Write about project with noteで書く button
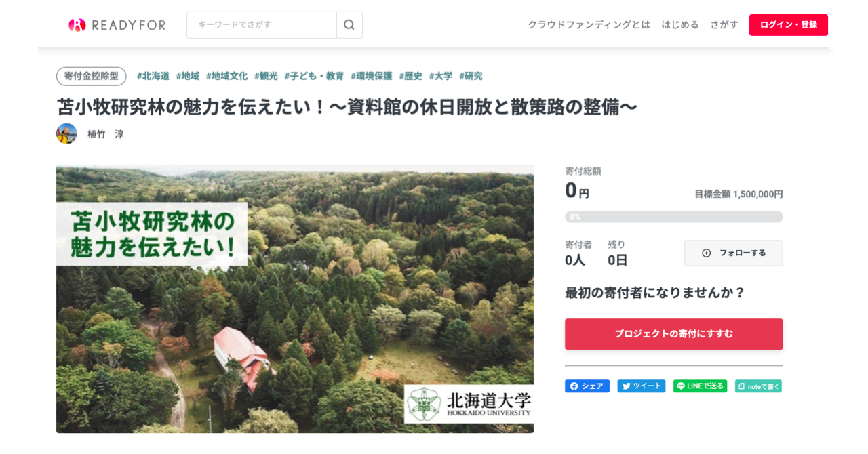 [758, 386]
